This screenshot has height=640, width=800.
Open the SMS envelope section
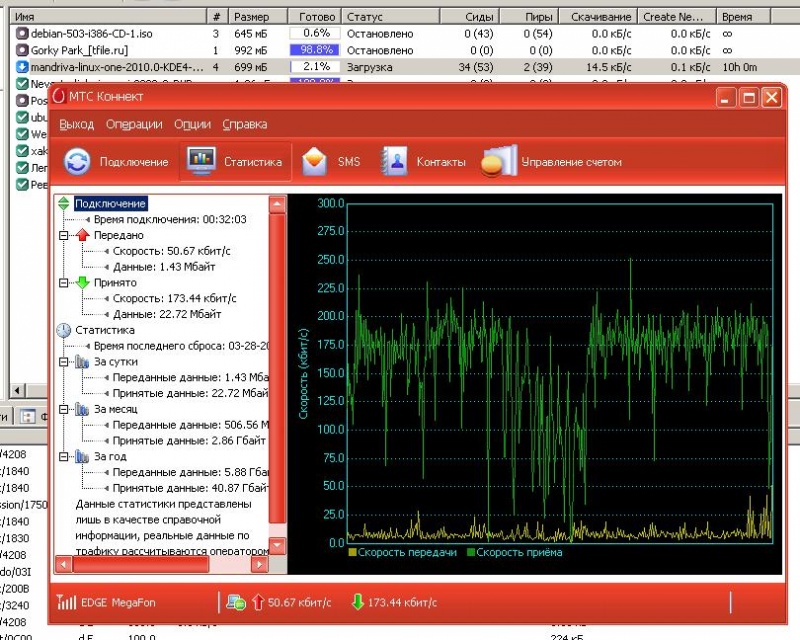point(331,162)
